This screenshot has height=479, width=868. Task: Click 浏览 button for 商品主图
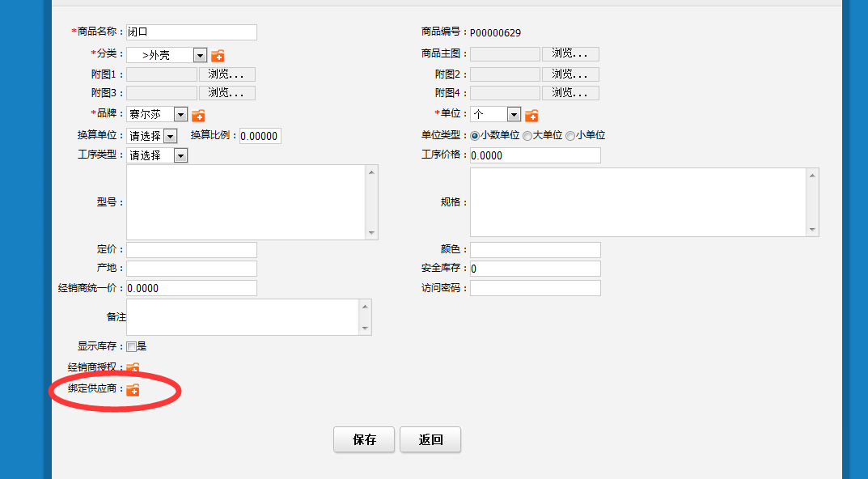point(570,53)
